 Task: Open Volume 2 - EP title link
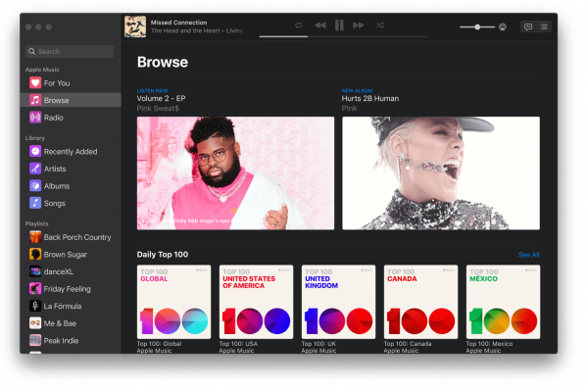coord(162,99)
